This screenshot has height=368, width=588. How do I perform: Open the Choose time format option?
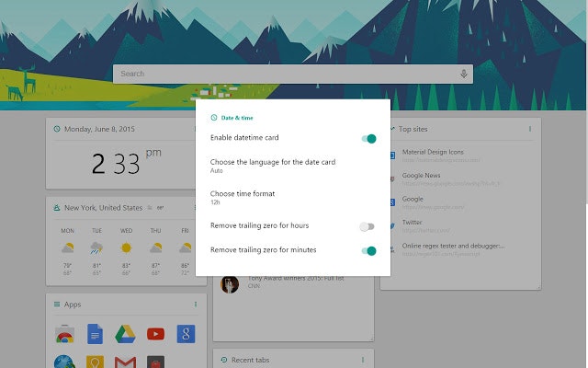point(292,197)
